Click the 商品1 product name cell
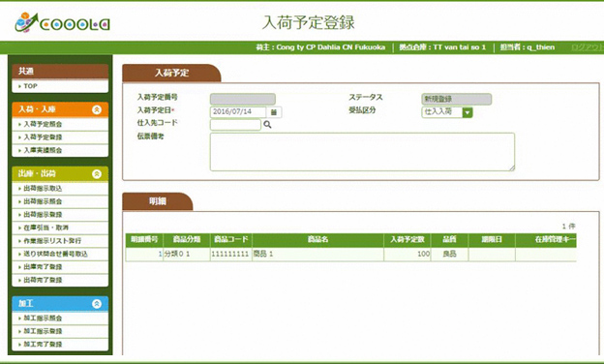The height and width of the screenshot is (364, 604). [317, 255]
